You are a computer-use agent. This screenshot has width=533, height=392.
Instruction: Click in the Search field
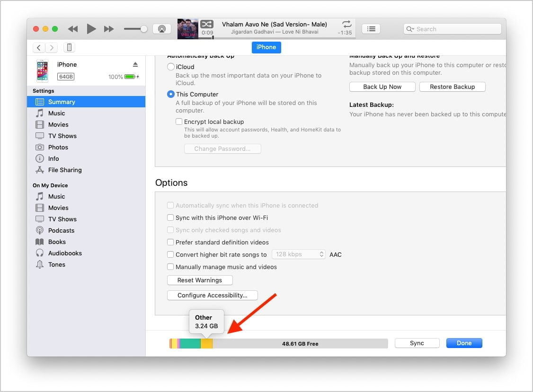(x=452, y=29)
